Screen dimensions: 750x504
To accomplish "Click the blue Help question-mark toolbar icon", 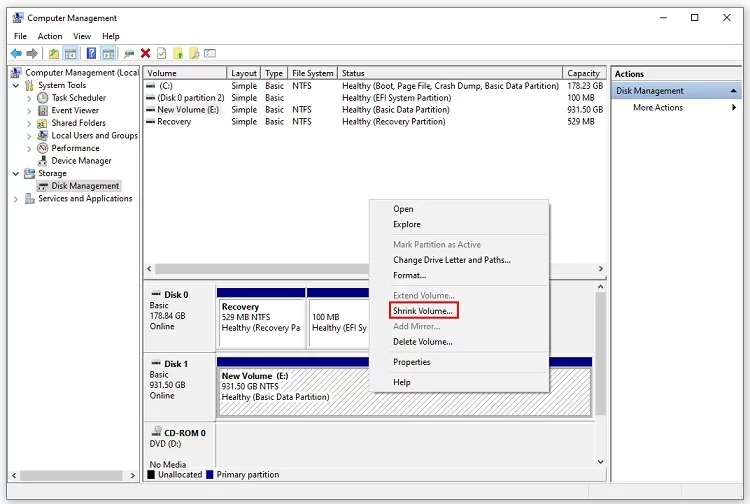I will tap(91, 54).
